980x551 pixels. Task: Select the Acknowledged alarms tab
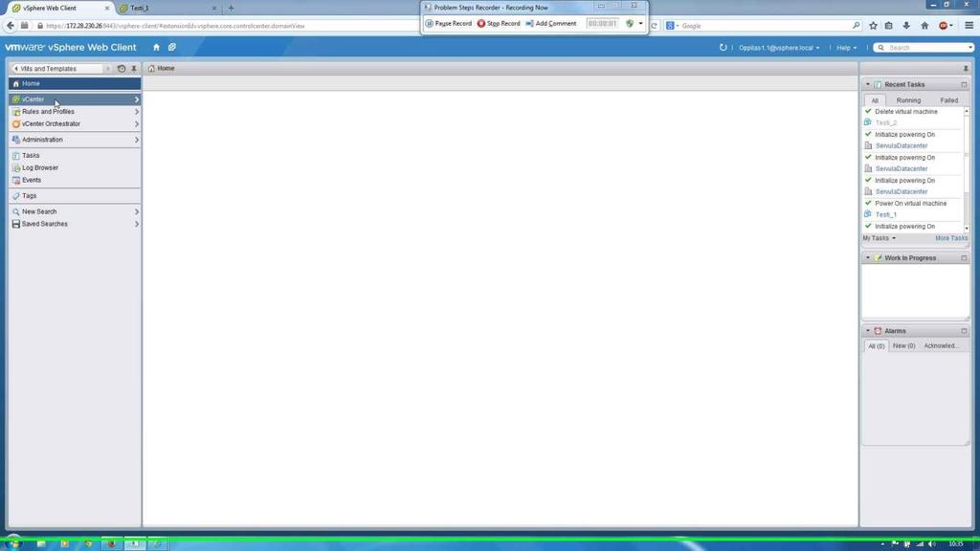(941, 346)
